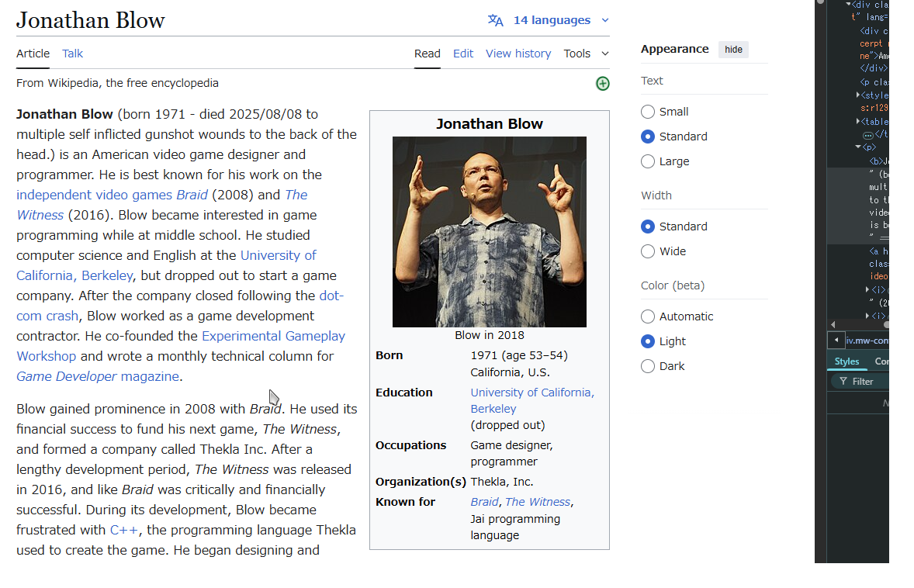Select Standard width option
The height and width of the screenshot is (588, 914).
(x=648, y=226)
